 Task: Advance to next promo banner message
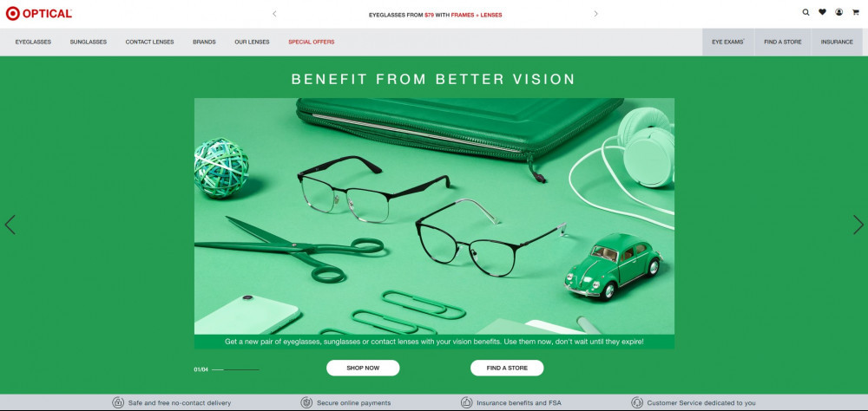pyautogui.click(x=595, y=14)
